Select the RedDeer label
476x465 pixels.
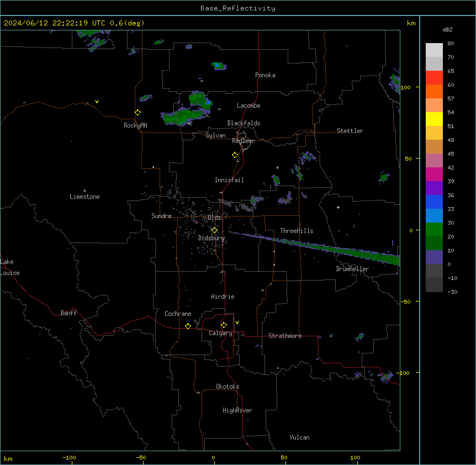pyautogui.click(x=243, y=141)
